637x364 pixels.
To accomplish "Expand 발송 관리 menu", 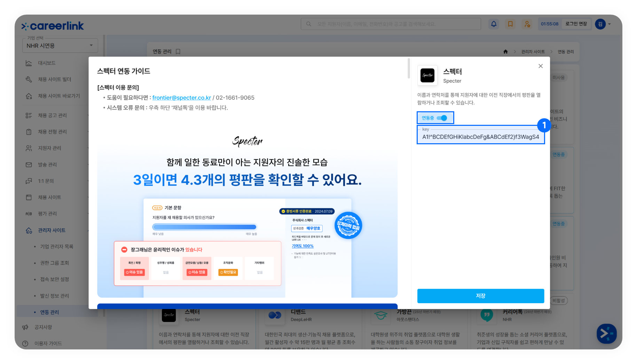I will click(47, 164).
